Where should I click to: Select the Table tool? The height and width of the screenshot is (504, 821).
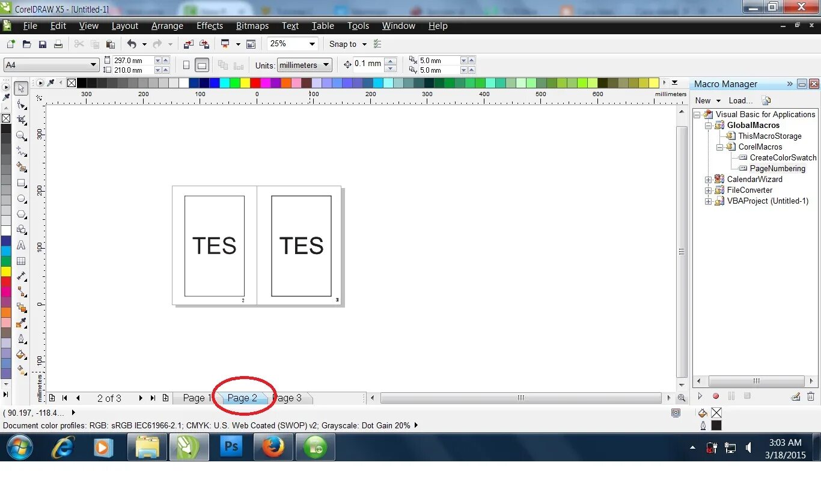(21, 261)
